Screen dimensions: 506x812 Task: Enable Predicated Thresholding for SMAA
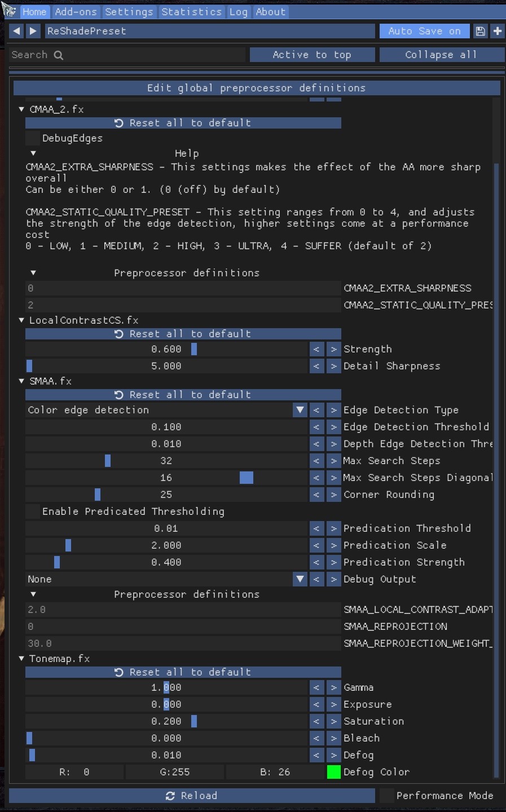click(32, 511)
